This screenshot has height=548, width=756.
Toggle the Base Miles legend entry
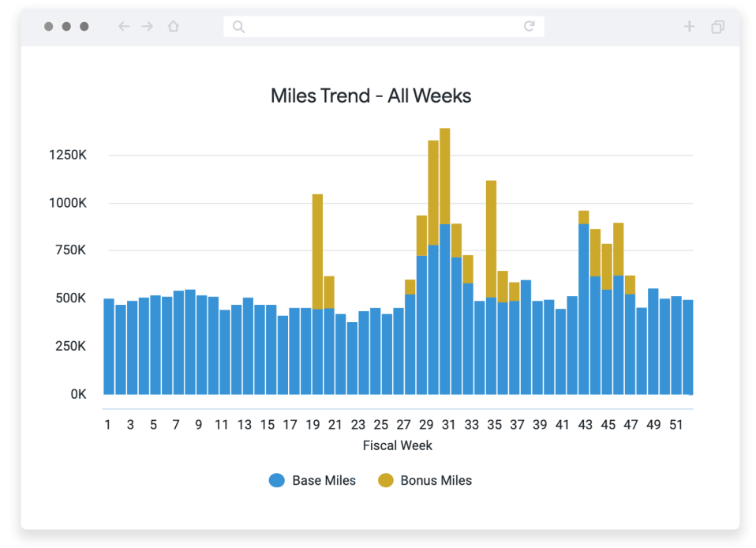pyautogui.click(x=313, y=480)
